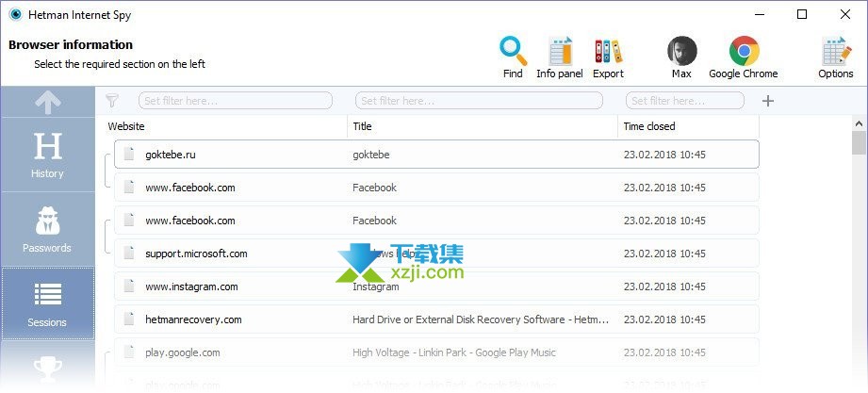This screenshot has width=868, height=393.
Task: Click the filter funnel icon
Action: click(112, 100)
